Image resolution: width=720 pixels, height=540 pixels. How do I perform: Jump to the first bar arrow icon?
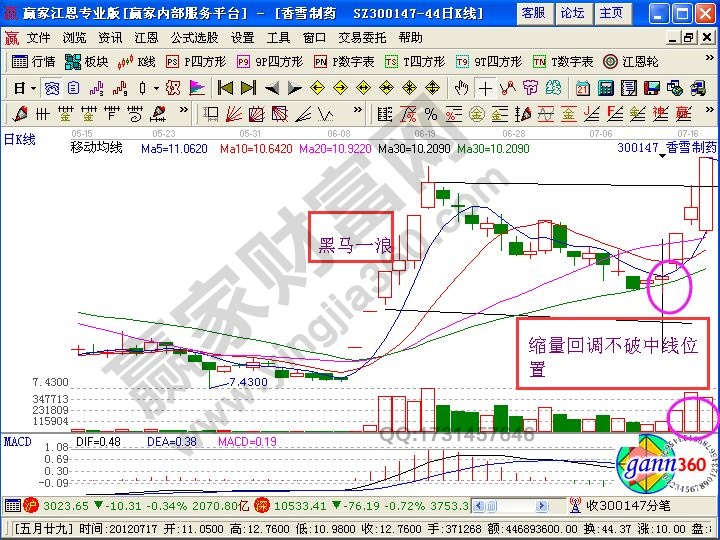pos(224,87)
